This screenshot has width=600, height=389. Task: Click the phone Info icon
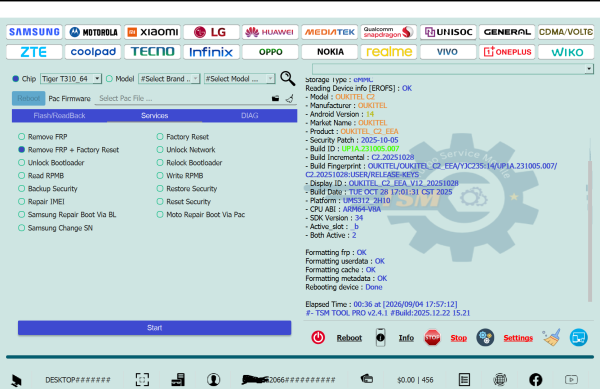click(x=380, y=337)
